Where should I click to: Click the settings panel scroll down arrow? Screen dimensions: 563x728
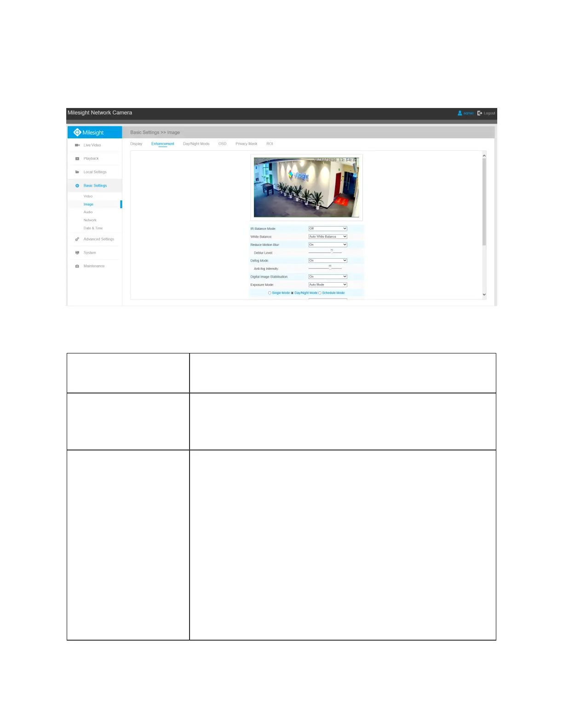tap(484, 295)
